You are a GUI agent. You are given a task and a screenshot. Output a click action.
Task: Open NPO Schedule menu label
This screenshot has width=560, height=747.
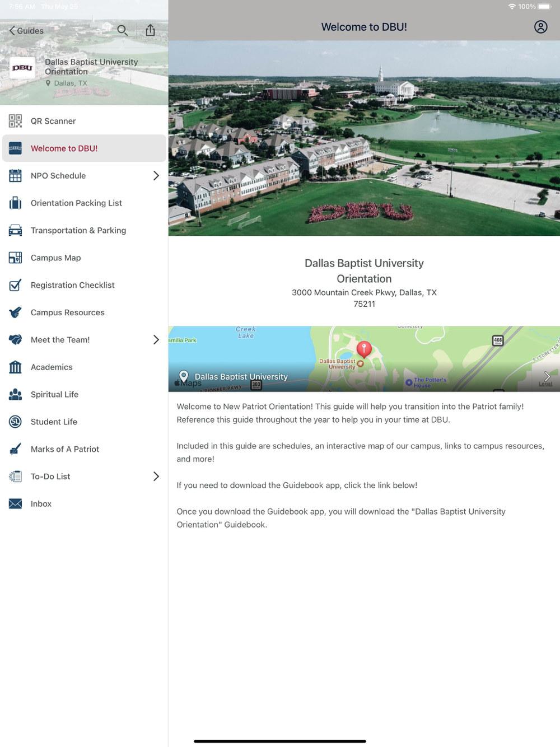click(58, 176)
